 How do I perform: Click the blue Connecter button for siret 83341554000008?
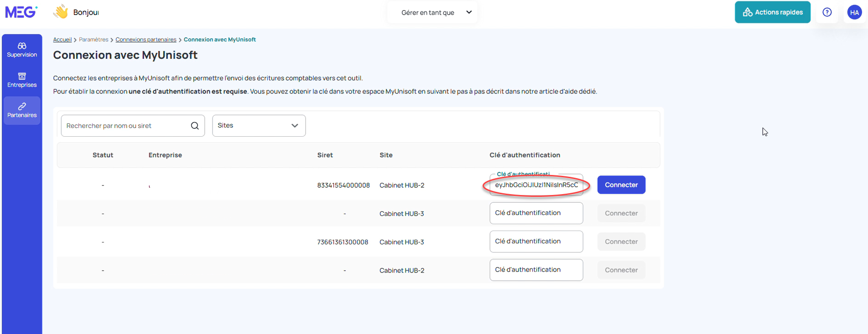click(x=621, y=185)
